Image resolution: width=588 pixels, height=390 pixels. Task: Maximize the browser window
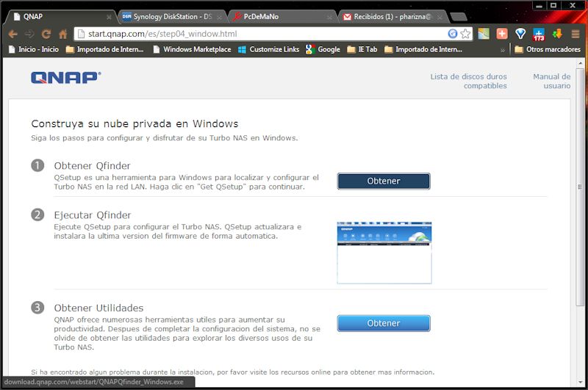(553, 6)
